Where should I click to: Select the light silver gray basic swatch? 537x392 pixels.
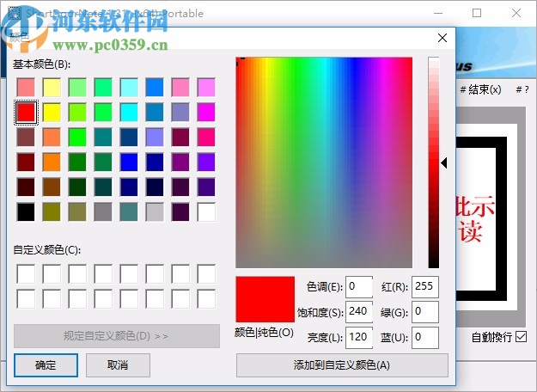(x=155, y=212)
